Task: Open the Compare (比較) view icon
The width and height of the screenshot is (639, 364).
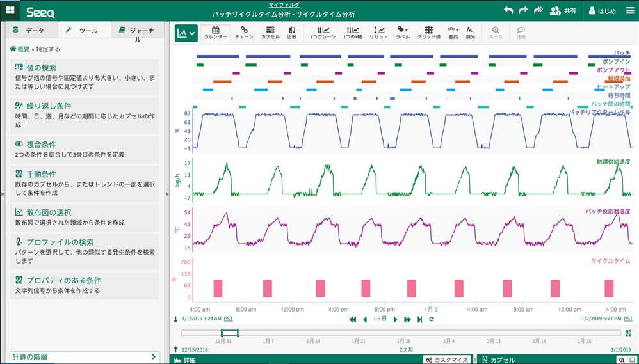Action: (x=292, y=33)
